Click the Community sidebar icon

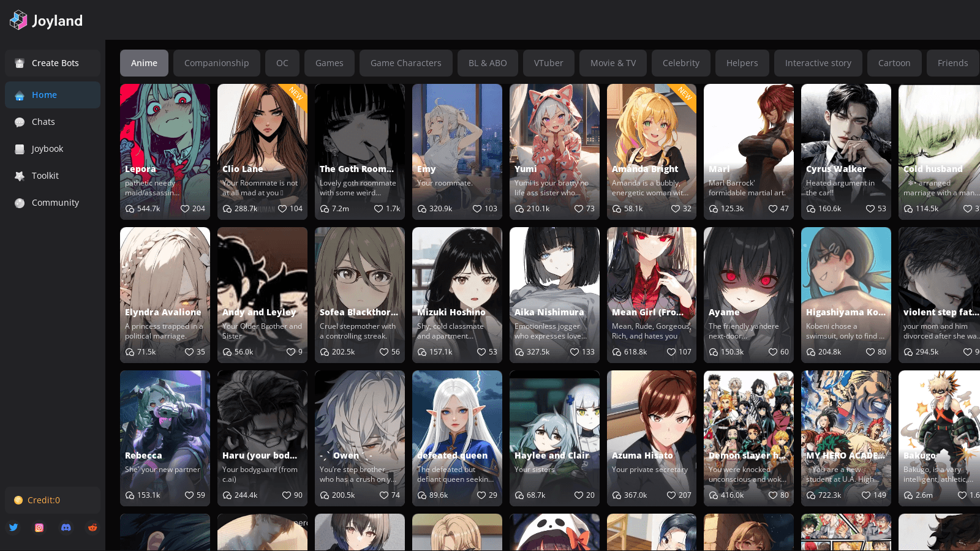point(20,203)
